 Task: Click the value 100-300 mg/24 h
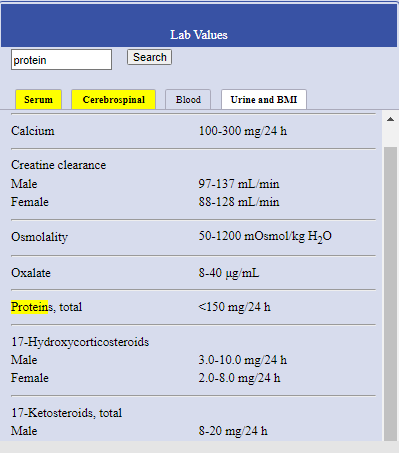tap(243, 131)
